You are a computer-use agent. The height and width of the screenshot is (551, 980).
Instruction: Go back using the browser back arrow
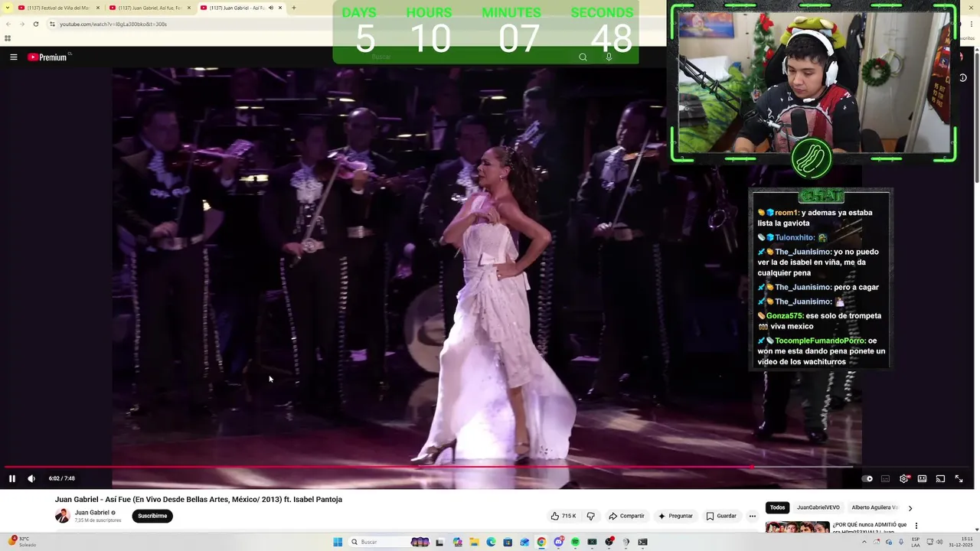[x=8, y=24]
